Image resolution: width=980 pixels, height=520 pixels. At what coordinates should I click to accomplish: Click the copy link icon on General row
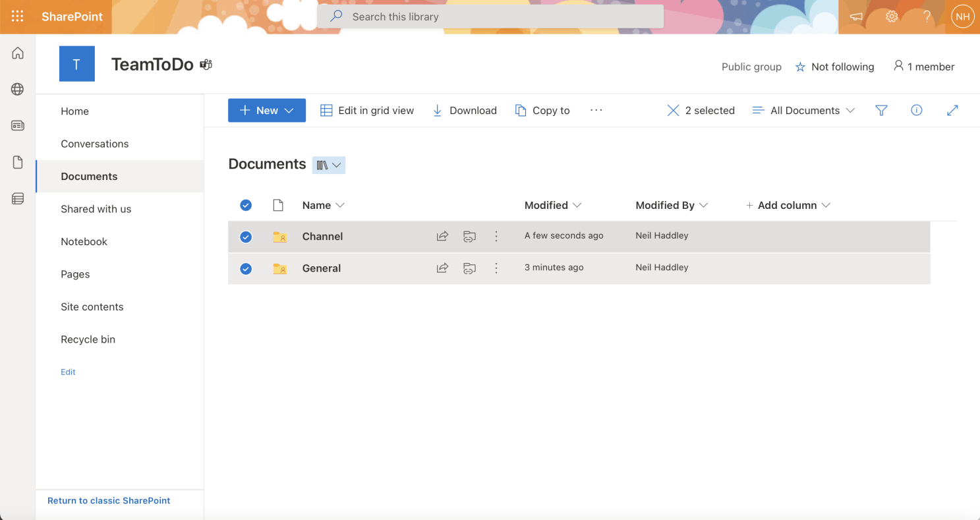(x=469, y=268)
